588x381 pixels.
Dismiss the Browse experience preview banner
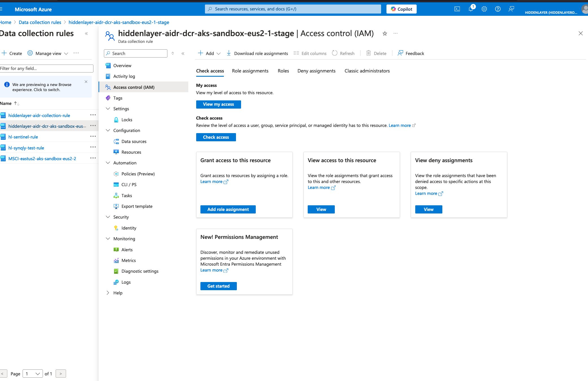point(86,82)
